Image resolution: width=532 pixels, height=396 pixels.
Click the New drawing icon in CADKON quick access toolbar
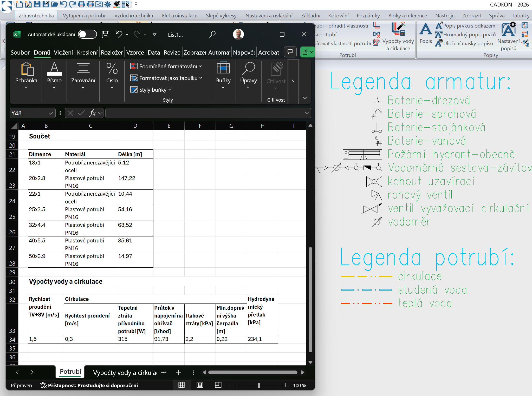(x=19, y=4)
